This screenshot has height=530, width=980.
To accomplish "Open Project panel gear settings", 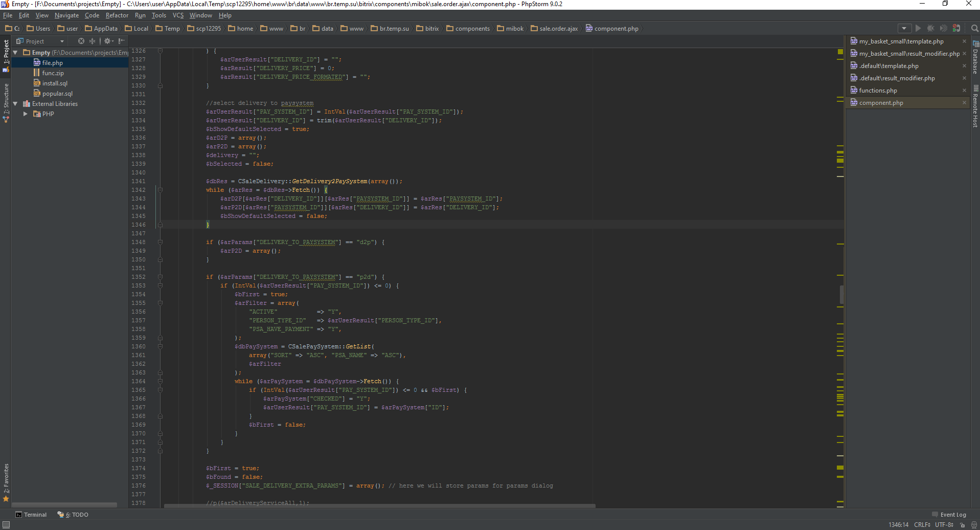I will 108,41.
